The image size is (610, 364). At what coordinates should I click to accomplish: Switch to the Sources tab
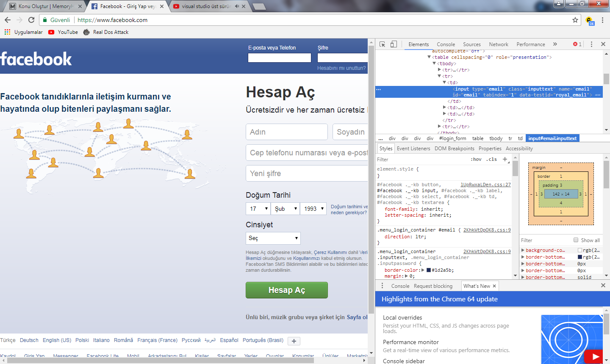coord(472,44)
